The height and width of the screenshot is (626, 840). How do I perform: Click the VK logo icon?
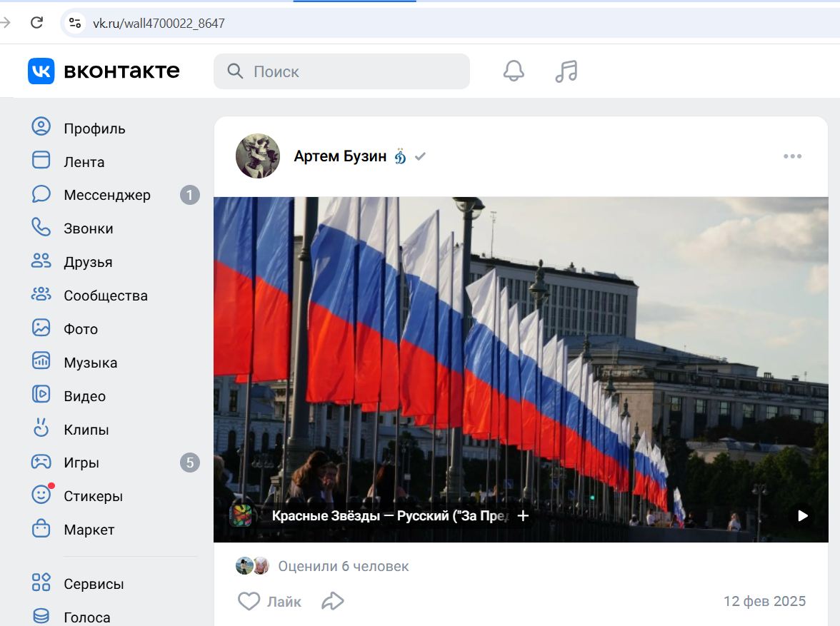41,71
